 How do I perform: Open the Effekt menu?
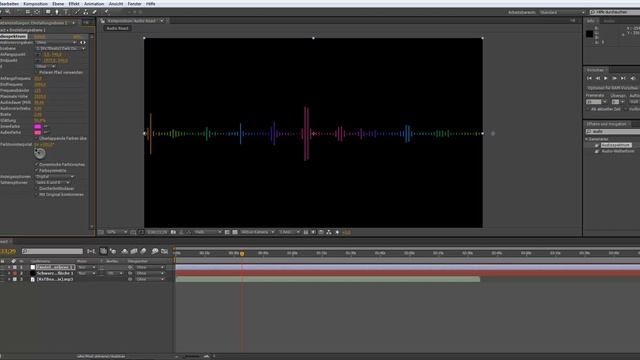pos(74,4)
